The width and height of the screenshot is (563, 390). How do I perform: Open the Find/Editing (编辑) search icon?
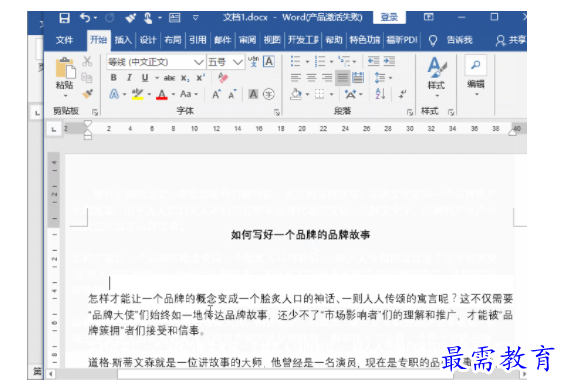(x=476, y=65)
